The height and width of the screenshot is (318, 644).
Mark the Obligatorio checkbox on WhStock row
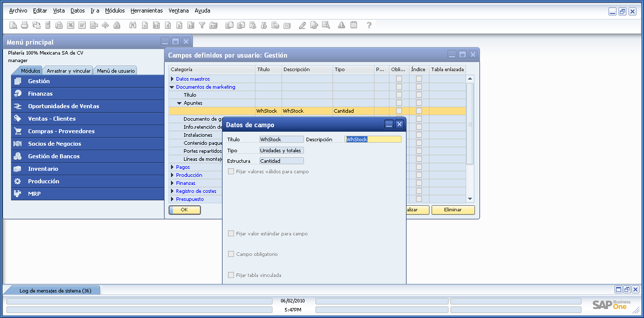[x=397, y=111]
